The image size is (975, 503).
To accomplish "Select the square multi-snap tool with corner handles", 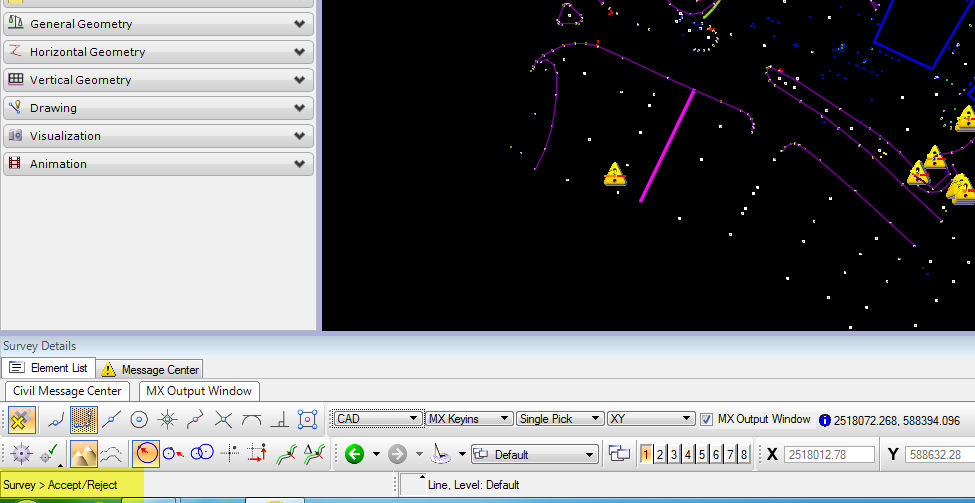I will coord(307,420).
